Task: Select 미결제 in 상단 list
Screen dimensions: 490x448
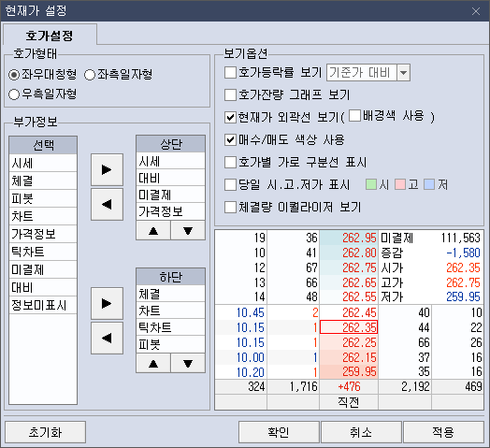Action: pyautogui.click(x=170, y=195)
